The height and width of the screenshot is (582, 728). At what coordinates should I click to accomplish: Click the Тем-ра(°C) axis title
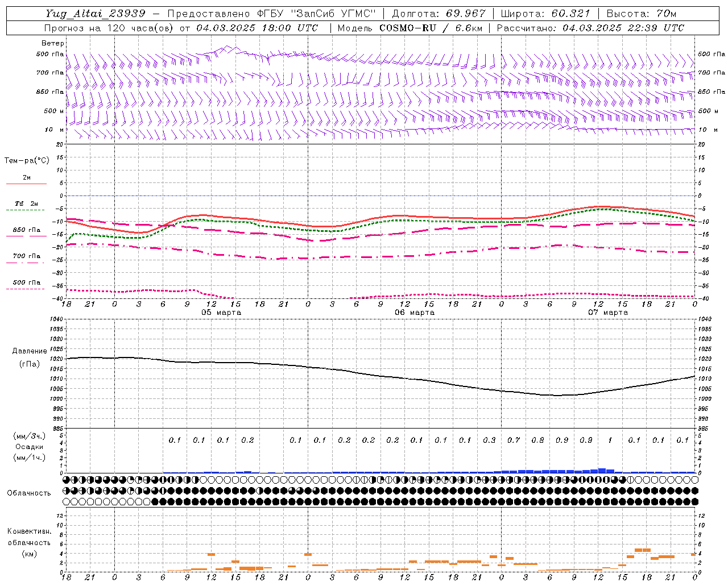coord(27,161)
